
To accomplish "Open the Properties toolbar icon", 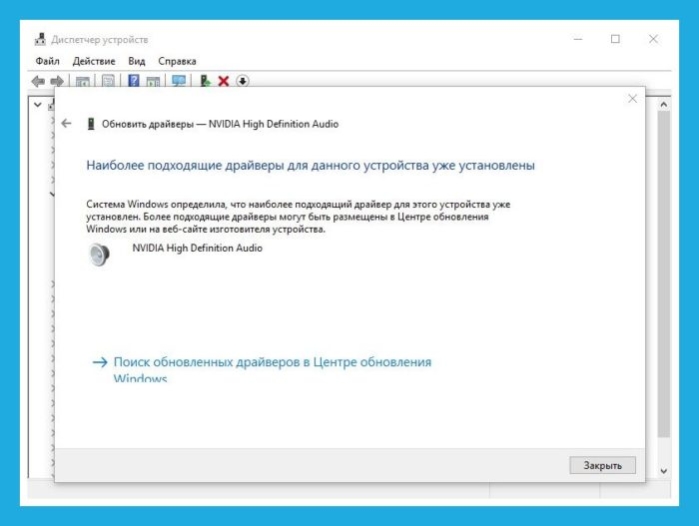I will pos(108,81).
